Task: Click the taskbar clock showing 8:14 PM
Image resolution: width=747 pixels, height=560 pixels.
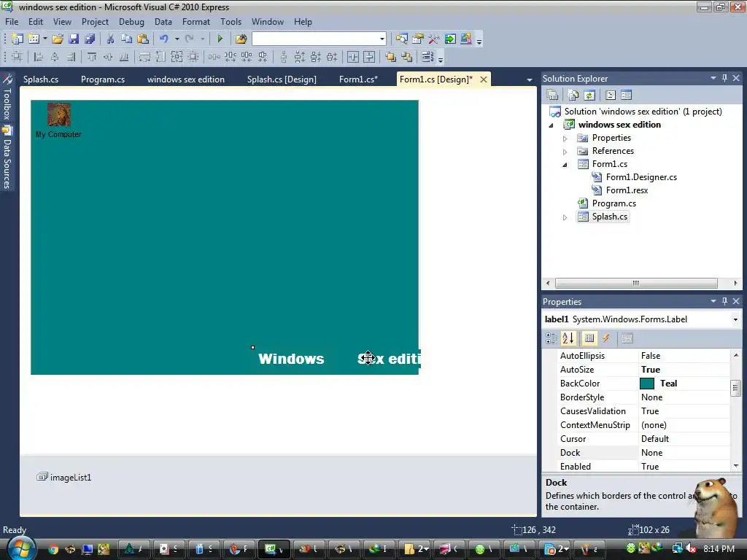Action: coord(719,548)
